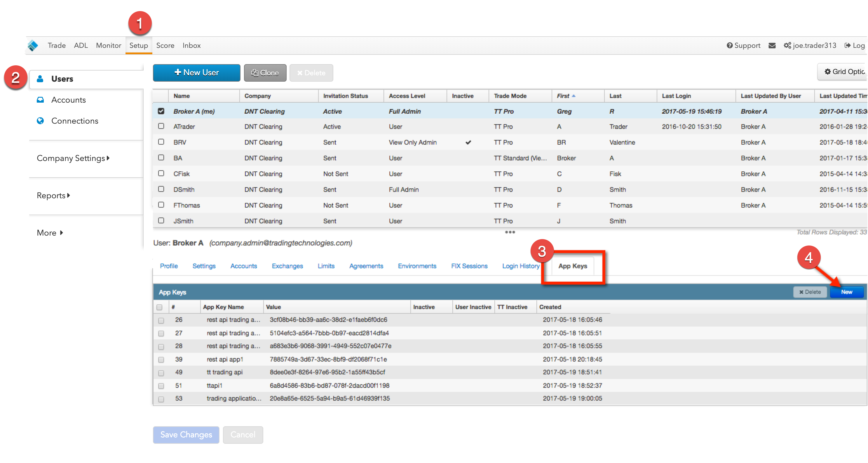The height and width of the screenshot is (463, 868).
Task: Check app key 26 row checkbox
Action: coord(161,320)
